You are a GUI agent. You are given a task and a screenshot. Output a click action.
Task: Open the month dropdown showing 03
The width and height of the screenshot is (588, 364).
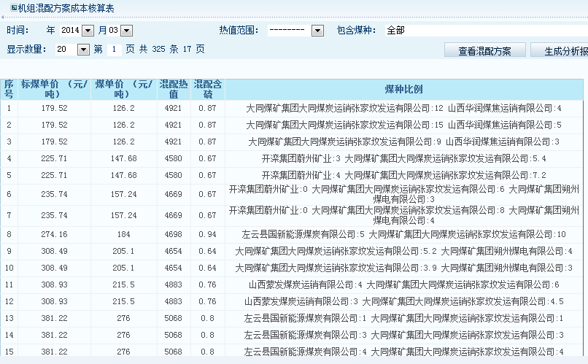(125, 31)
